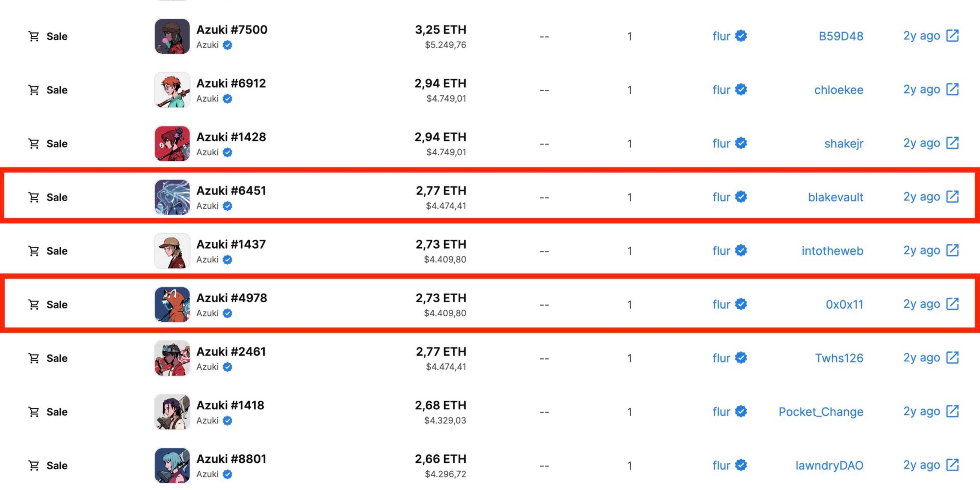Screen dimensions: 980x490
Task: Click Azuki #2461 item name
Action: click(231, 351)
